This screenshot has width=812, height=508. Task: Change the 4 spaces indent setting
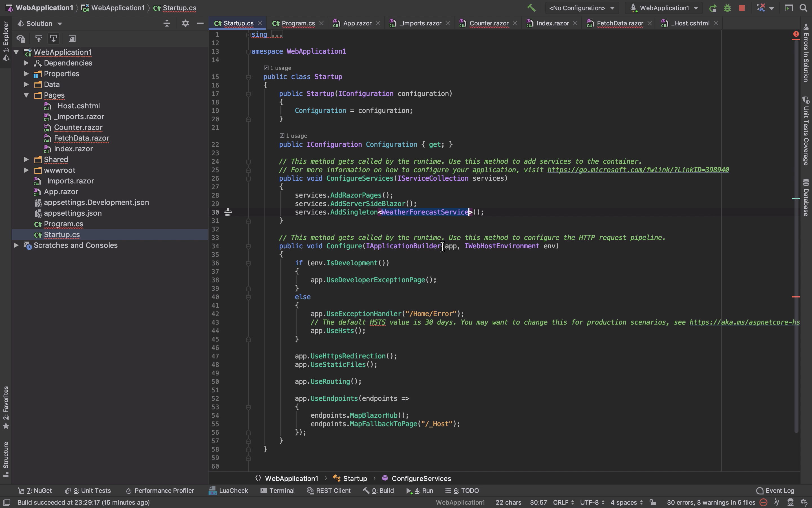(627, 502)
